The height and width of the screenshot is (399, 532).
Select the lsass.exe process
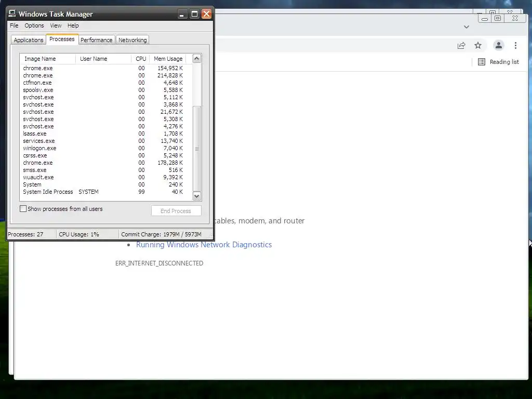(x=106, y=134)
